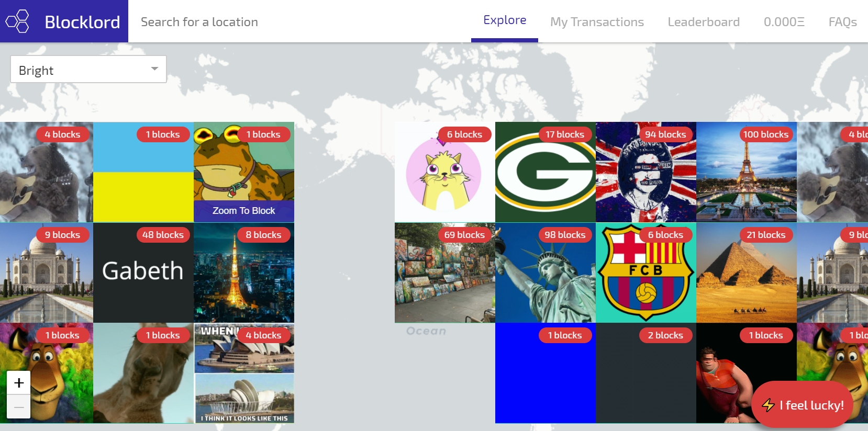
Task: Click the 21 blocks badge
Action: (x=766, y=235)
